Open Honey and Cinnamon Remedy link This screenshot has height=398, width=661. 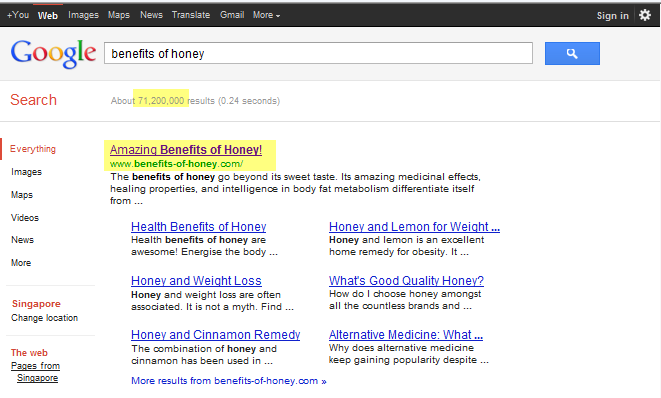[215, 335]
